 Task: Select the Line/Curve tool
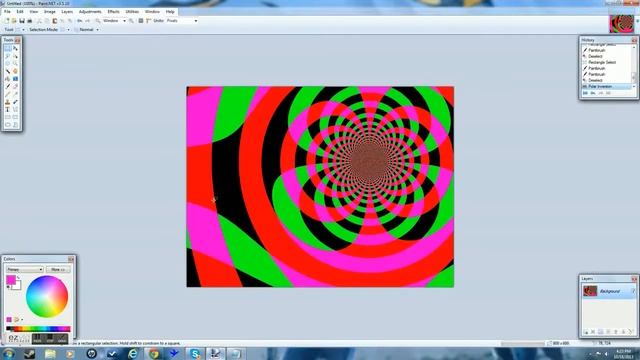pyautogui.click(x=15, y=109)
